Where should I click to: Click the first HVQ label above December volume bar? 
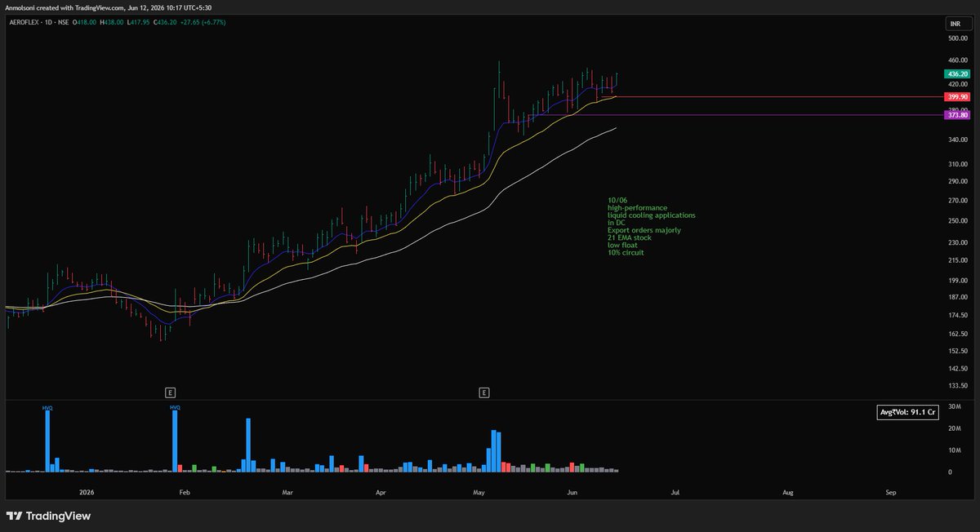click(47, 407)
